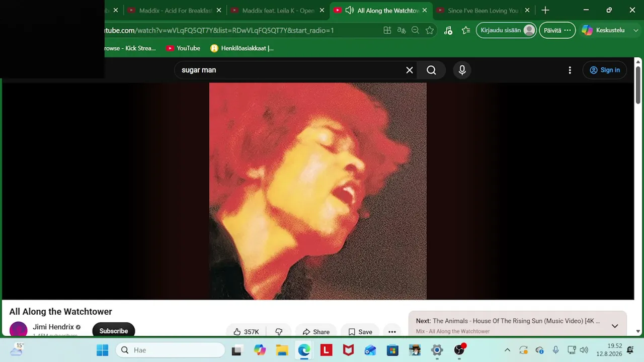Click the taskbar Hae search box
Viewport: 644px width, 362px height.
coord(171,350)
